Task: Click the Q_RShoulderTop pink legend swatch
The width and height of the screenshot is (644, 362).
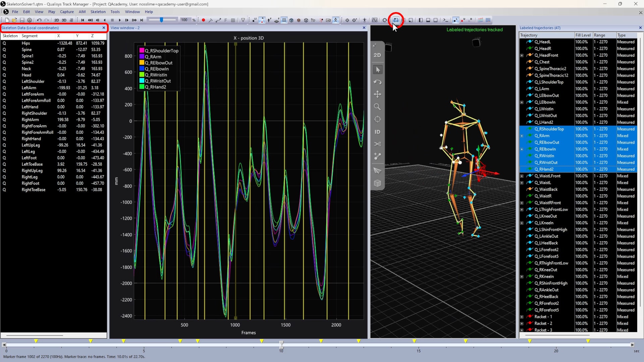Action: pos(142,51)
